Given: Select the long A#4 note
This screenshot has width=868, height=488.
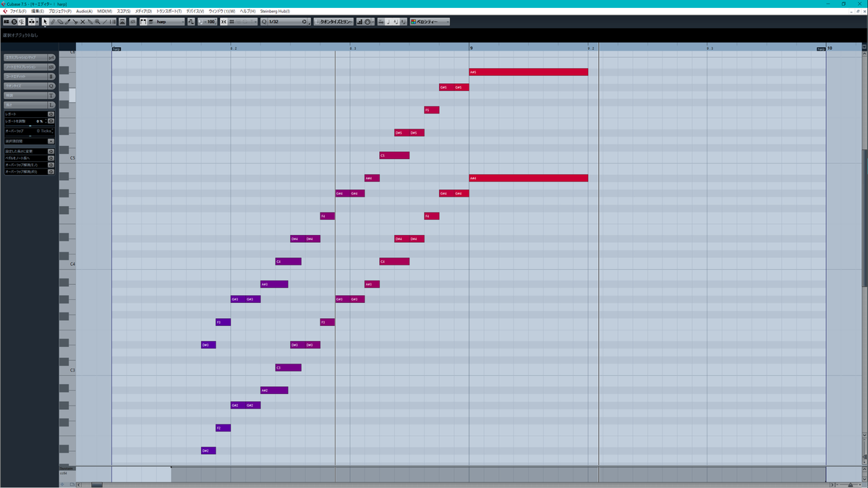Looking at the screenshot, I should [529, 178].
